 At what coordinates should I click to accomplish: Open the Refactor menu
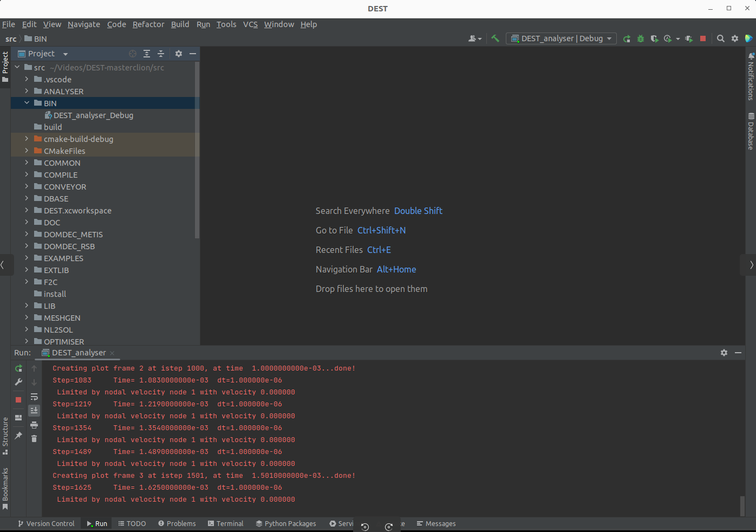(148, 24)
